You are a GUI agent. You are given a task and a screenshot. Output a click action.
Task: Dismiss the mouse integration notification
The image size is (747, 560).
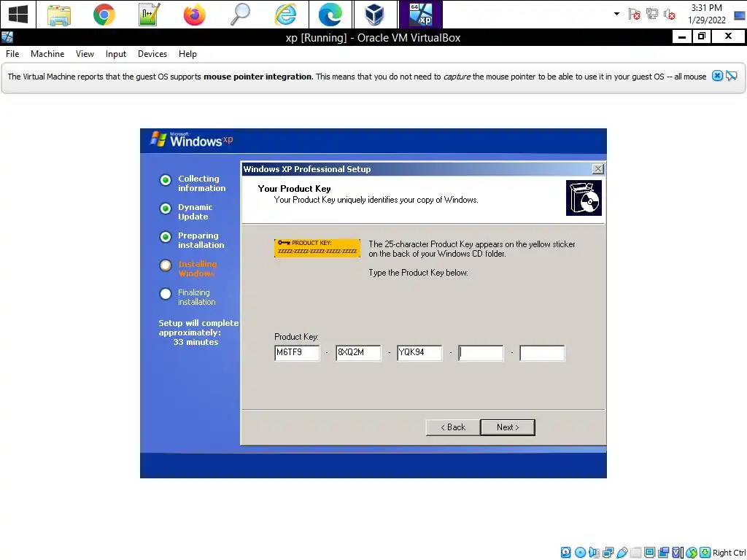[x=717, y=76]
